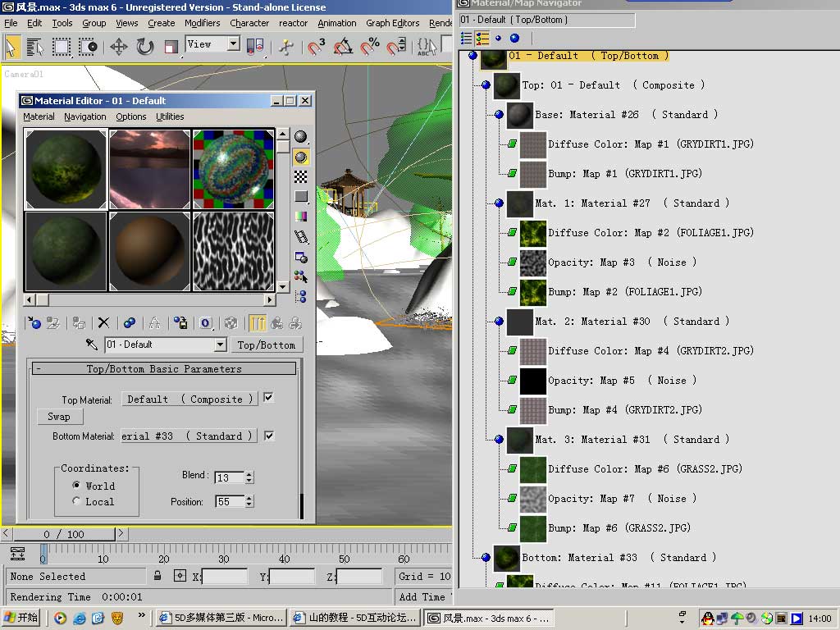The image size is (840, 630).
Task: Open Material Editor Utilities menu
Action: point(170,116)
